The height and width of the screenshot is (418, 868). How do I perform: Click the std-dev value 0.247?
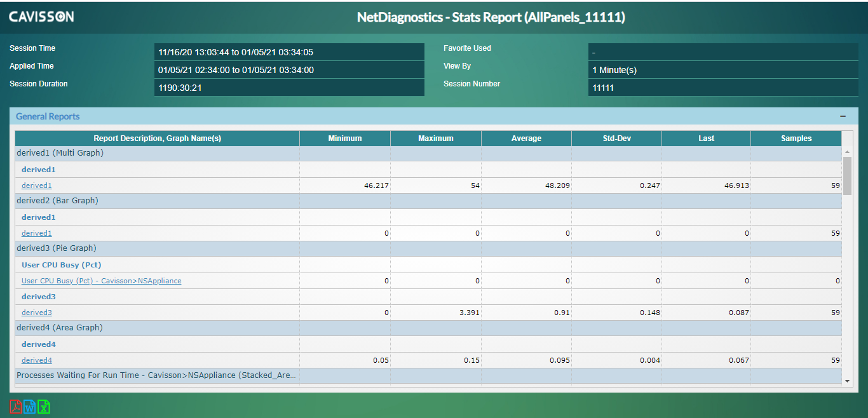(x=649, y=185)
